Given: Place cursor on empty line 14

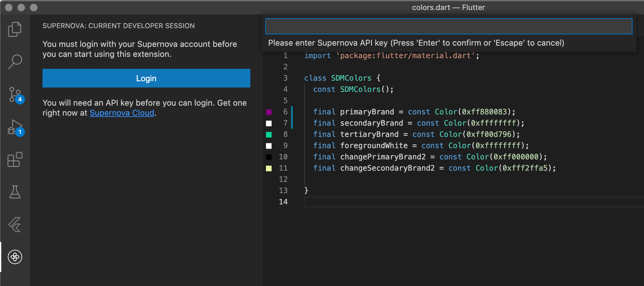Looking at the screenshot, I should tap(474, 202).
